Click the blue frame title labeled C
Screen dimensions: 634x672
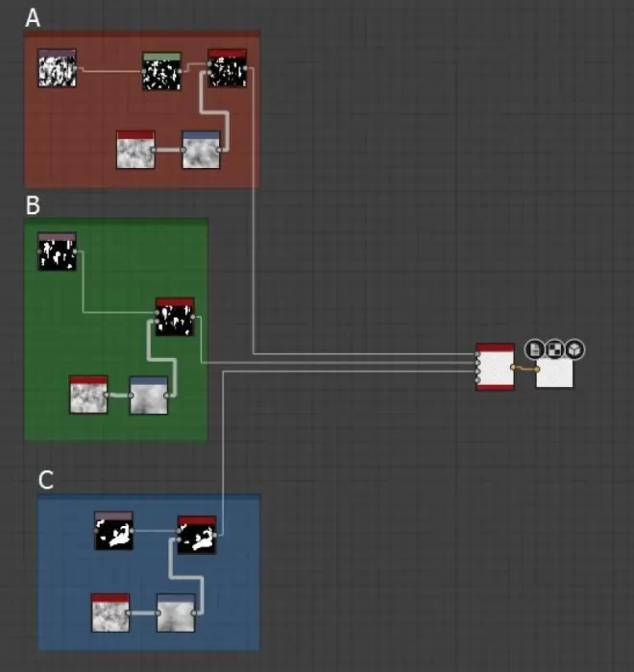pos(46,480)
